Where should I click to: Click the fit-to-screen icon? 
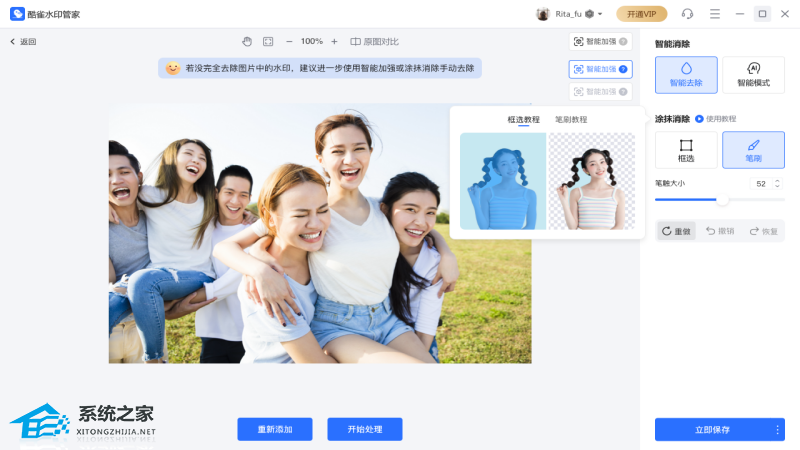point(268,42)
